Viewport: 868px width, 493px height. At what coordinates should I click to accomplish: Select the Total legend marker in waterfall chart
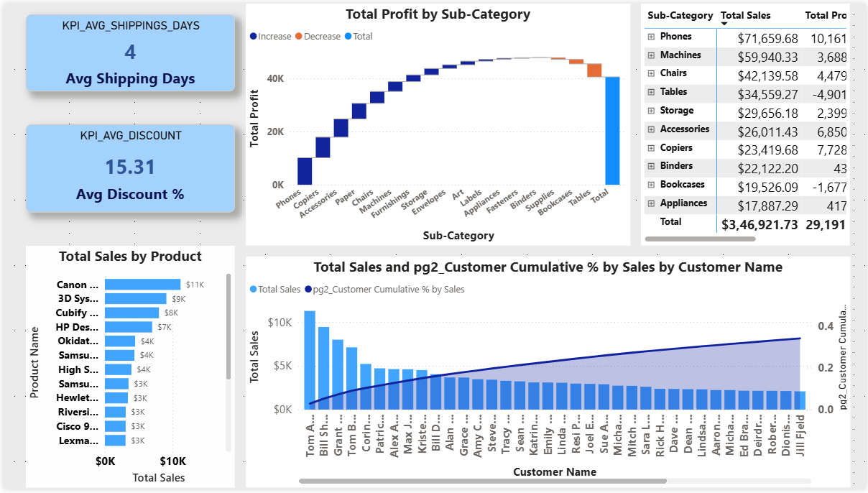pyautogui.click(x=348, y=36)
